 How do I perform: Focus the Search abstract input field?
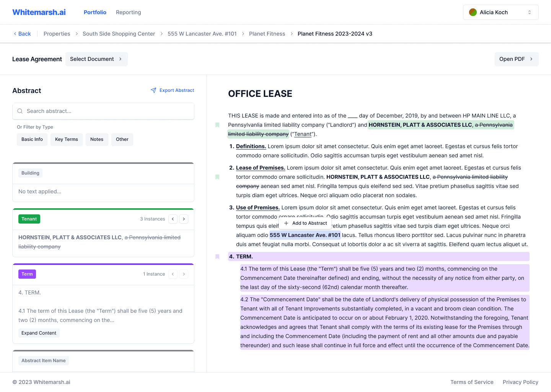click(103, 111)
